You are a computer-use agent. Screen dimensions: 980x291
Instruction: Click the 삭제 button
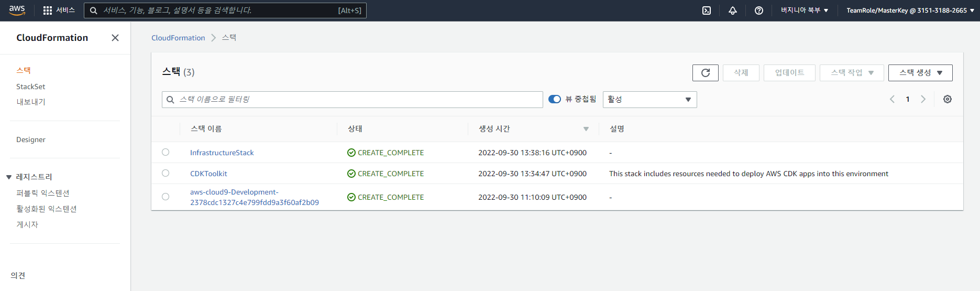coord(741,73)
